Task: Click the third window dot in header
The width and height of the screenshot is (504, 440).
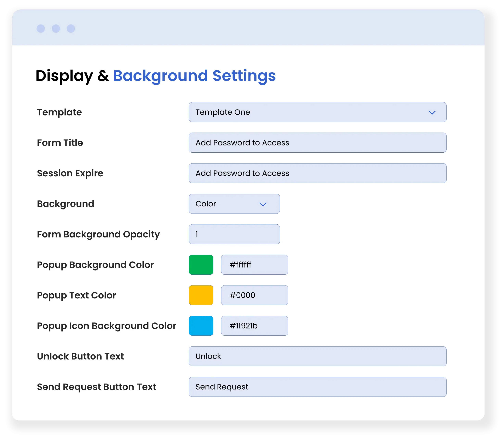Action: 71,29
